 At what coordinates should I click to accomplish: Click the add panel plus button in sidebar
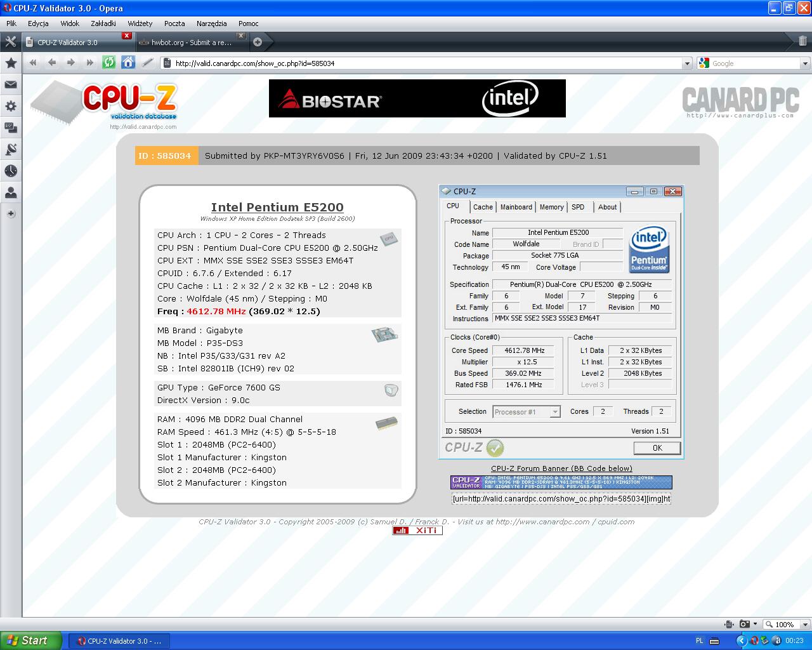tap(11, 214)
